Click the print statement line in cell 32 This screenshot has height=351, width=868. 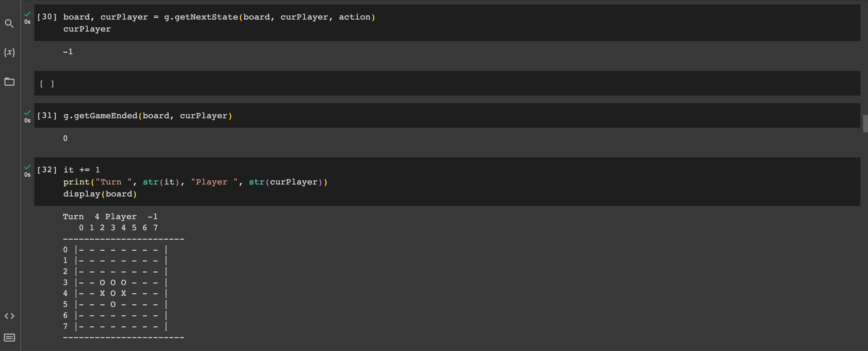tap(195, 182)
